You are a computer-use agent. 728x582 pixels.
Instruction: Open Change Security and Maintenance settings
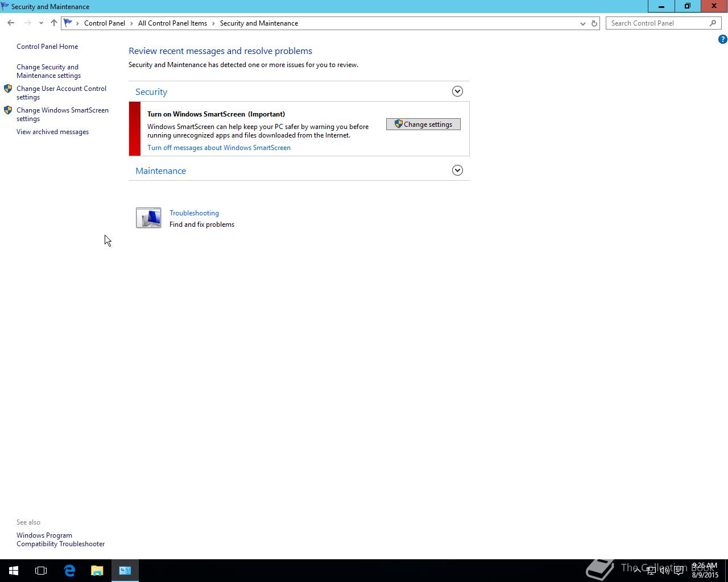click(48, 71)
